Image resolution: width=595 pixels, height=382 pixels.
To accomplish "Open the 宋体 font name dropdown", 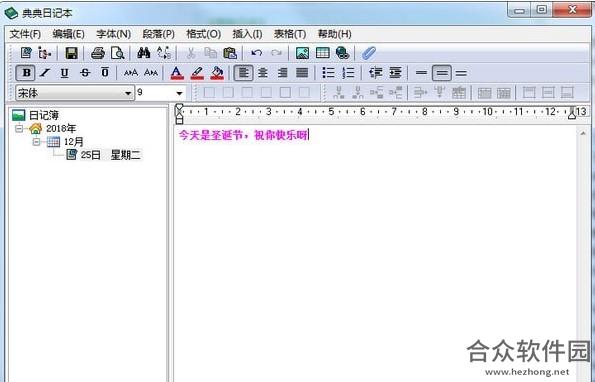I will [x=128, y=93].
